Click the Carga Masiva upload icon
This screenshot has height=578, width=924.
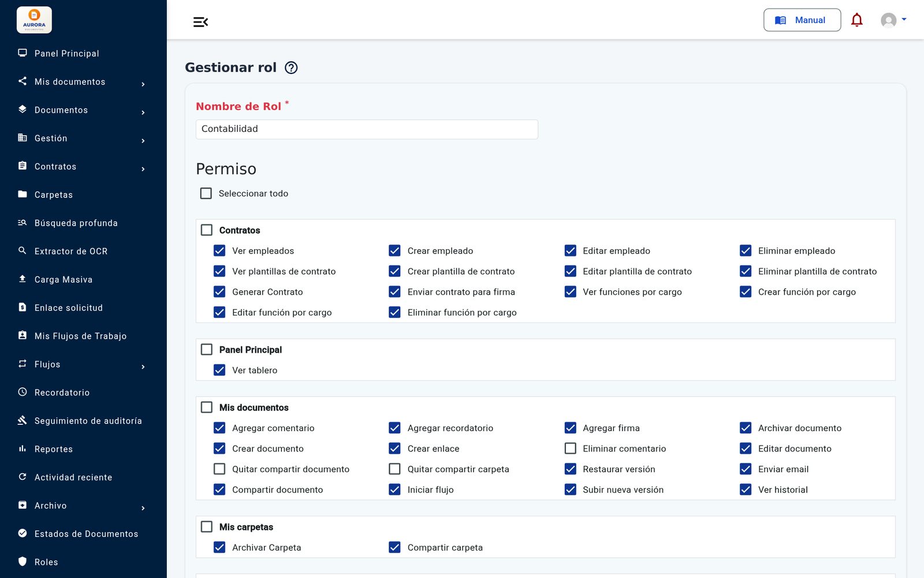point(23,279)
